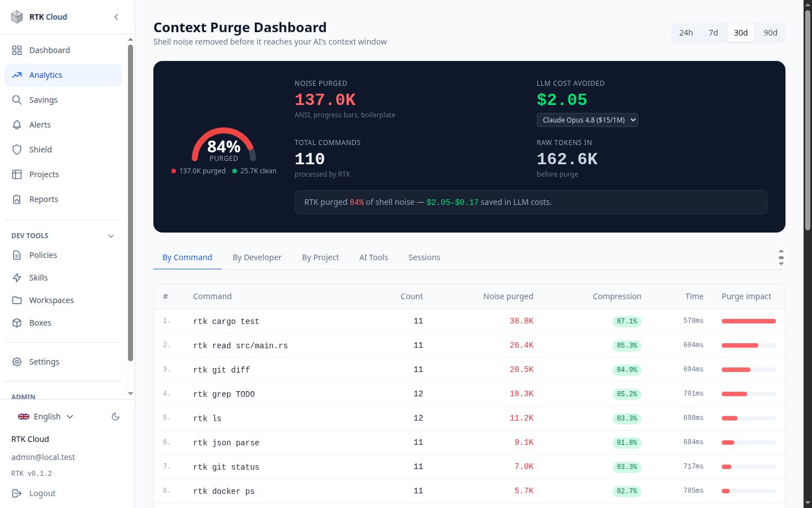812x508 pixels.
Task: Click the rtk git diff command row
Action: pos(469,370)
